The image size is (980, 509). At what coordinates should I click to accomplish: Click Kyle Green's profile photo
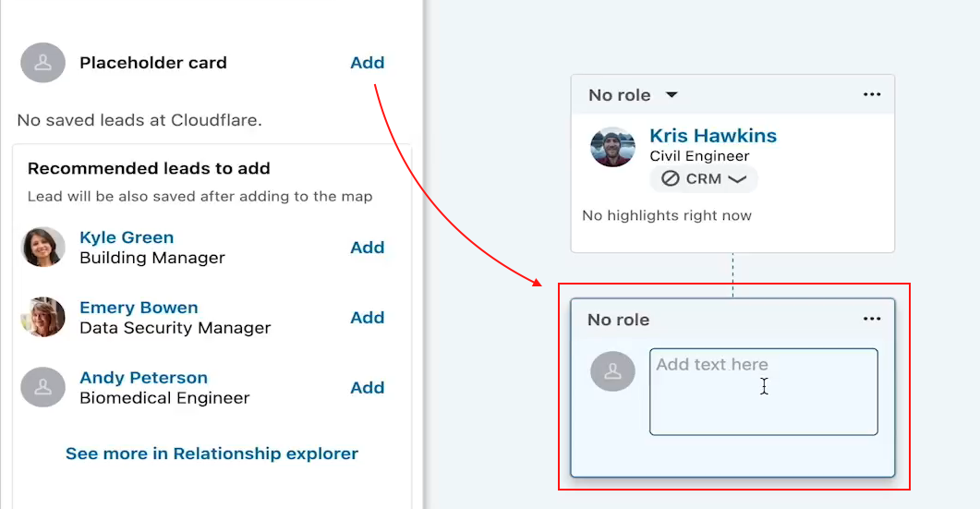click(x=43, y=248)
